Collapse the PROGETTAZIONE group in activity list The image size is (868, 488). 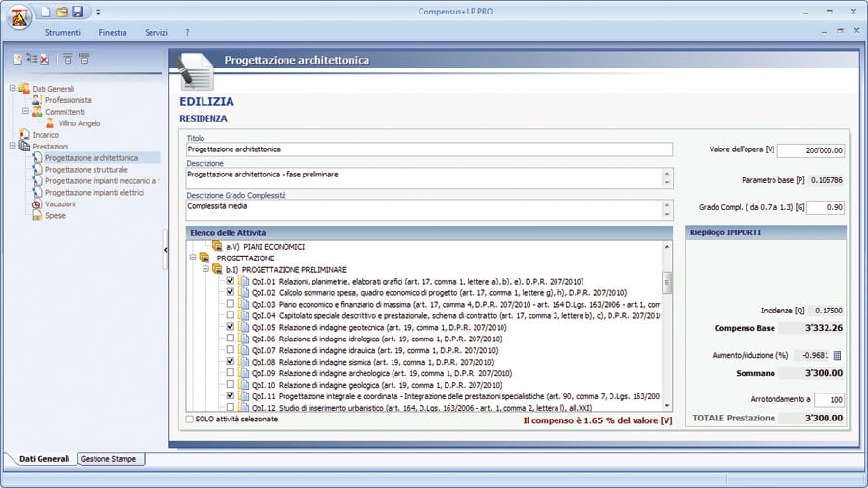tap(193, 258)
